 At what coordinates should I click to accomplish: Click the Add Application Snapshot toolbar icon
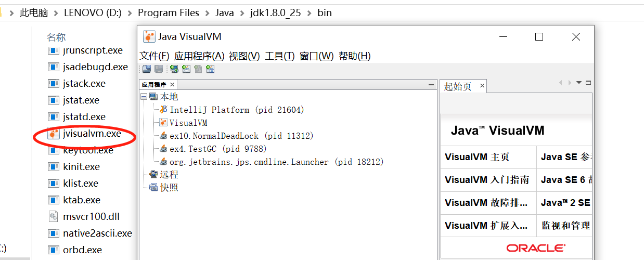(210, 69)
